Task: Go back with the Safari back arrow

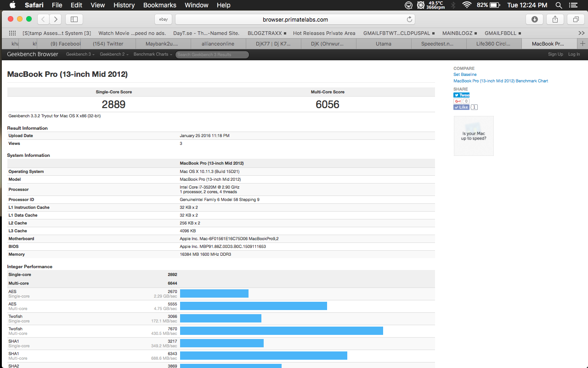Action: (43, 19)
